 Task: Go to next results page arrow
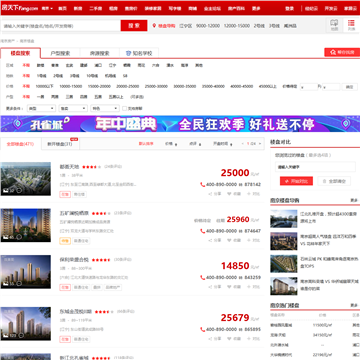pyautogui.click(x=260, y=144)
